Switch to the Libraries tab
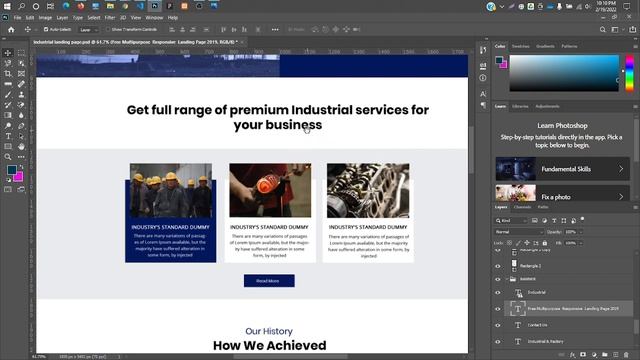The image size is (640, 360). 520,106
